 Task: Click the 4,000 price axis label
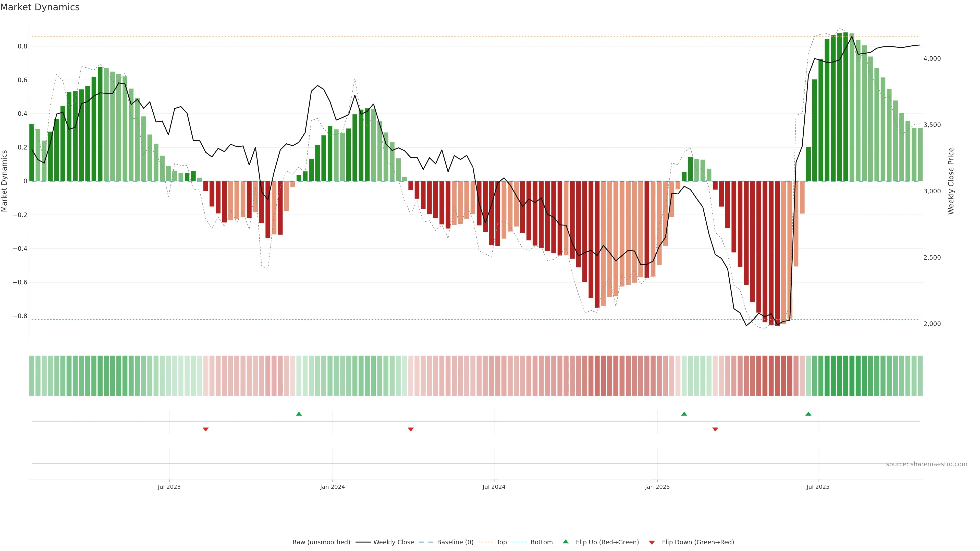point(932,59)
